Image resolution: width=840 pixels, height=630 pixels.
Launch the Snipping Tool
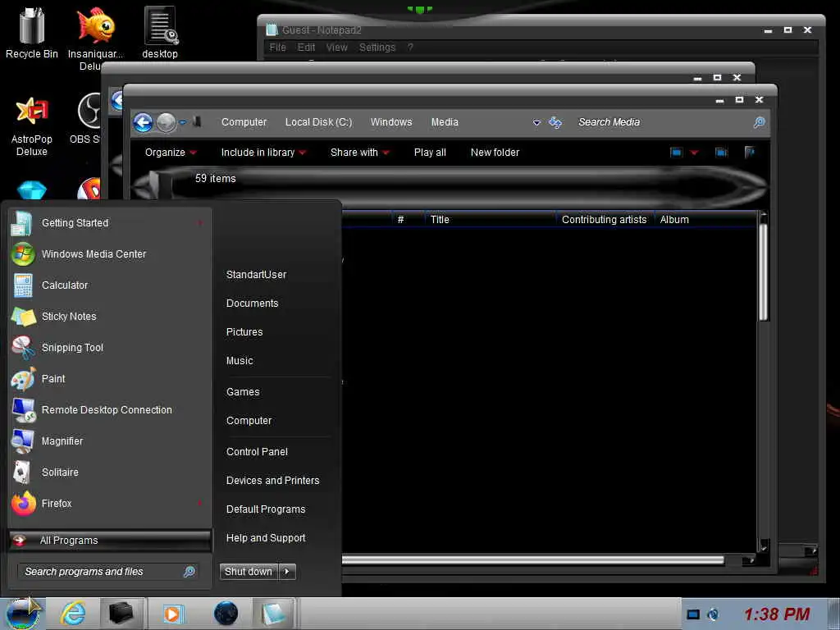coord(109,347)
